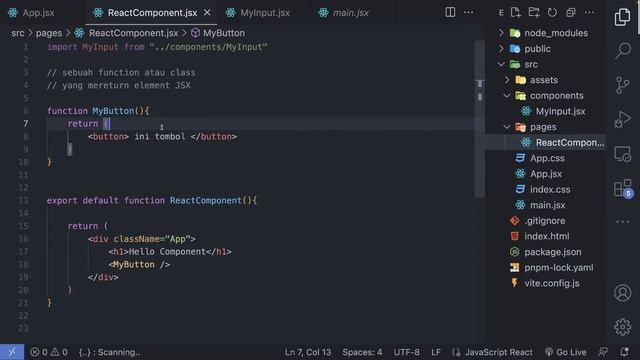Split the editor to the right
This screenshot has width=640, height=360.
point(450,12)
